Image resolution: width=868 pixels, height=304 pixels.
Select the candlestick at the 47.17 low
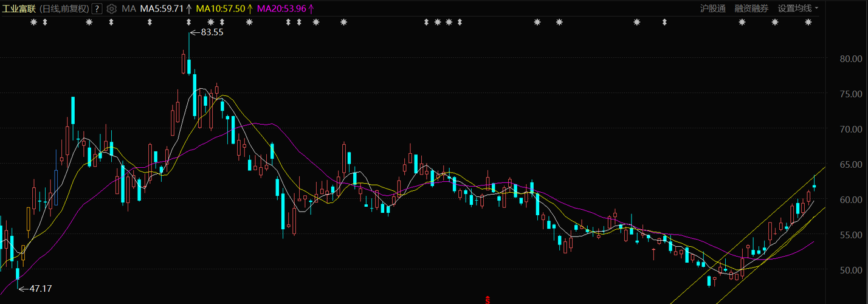click(x=17, y=274)
